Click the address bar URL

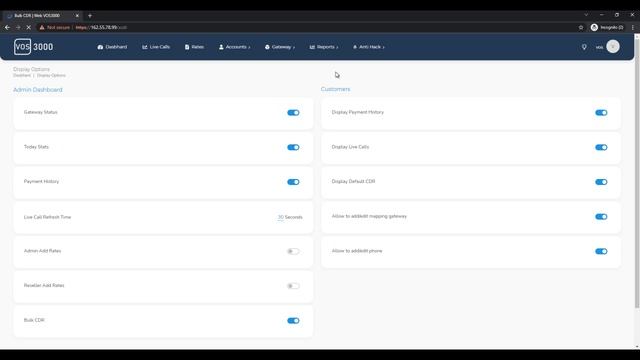coord(101,27)
